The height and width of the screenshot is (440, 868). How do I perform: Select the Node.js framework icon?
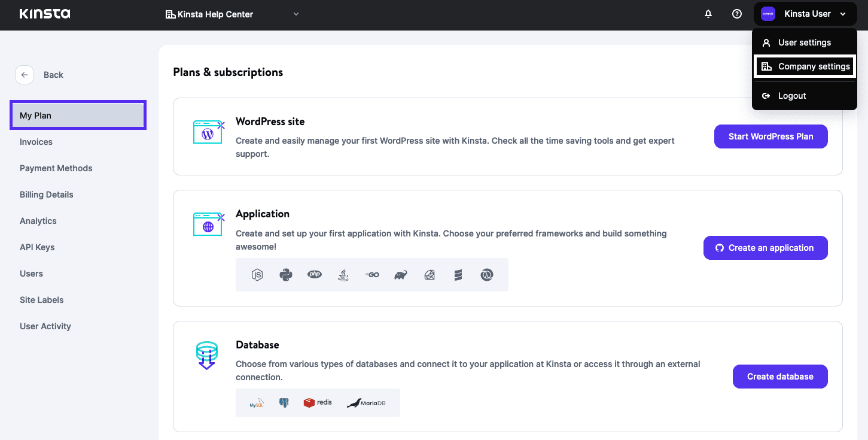click(x=257, y=274)
